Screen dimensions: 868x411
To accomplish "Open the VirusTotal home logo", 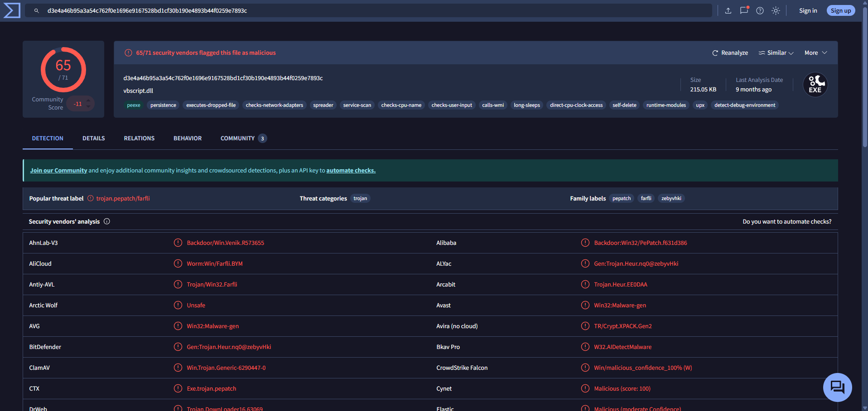I will tap(12, 10).
